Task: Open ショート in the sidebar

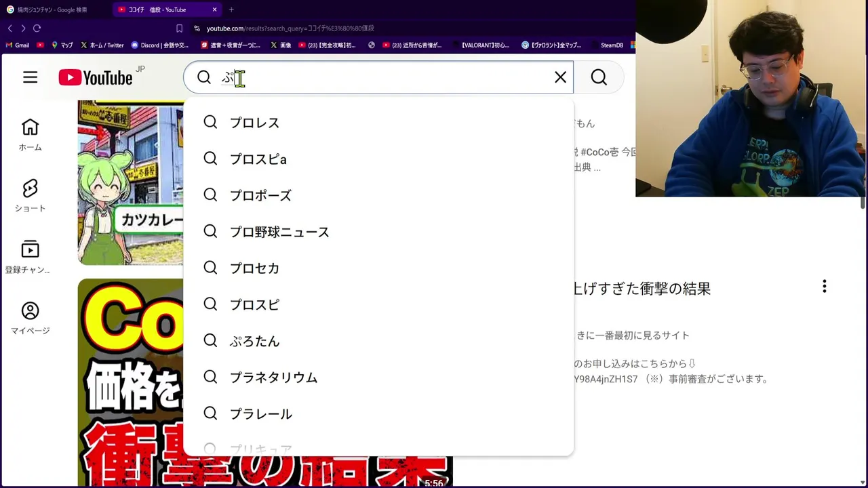Action: (x=30, y=196)
